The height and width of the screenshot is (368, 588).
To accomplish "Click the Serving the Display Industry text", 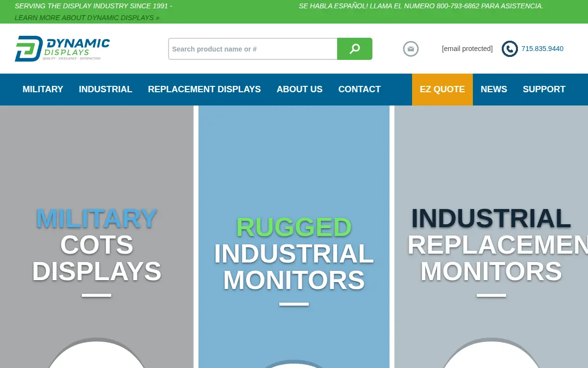I will click(x=93, y=6).
